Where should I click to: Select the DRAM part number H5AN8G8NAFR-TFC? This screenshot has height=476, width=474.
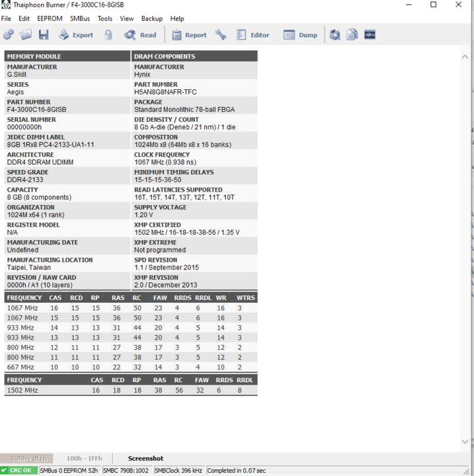(165, 92)
